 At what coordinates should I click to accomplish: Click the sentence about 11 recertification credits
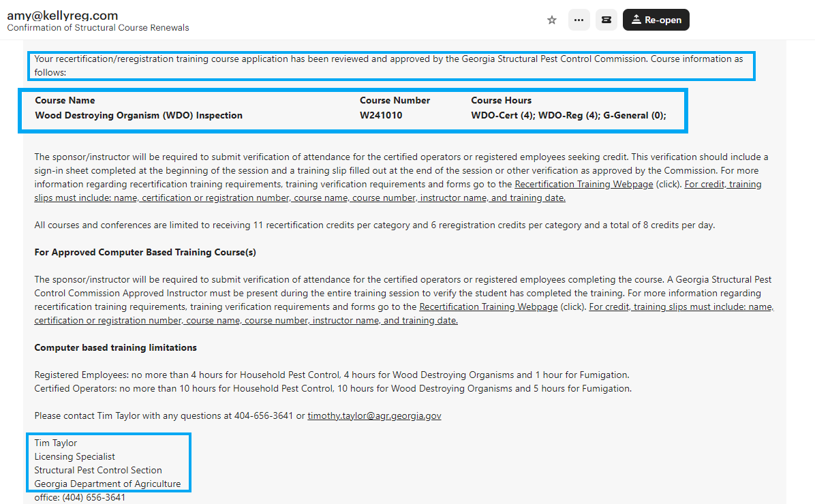375,225
